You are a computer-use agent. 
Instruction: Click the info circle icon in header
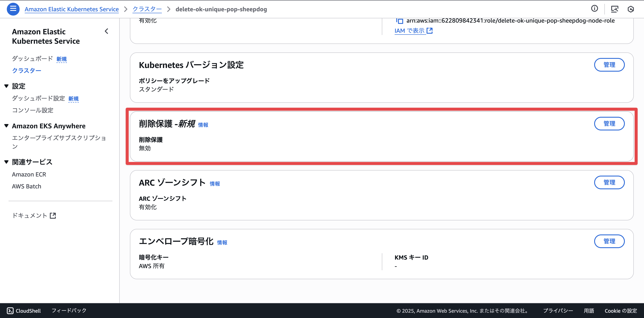pyautogui.click(x=595, y=9)
